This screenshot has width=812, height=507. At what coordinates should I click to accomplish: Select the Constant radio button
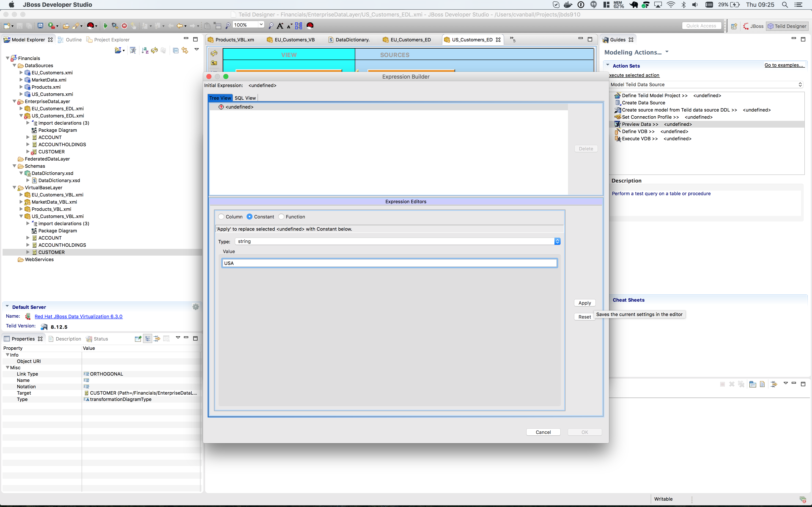pyautogui.click(x=250, y=217)
